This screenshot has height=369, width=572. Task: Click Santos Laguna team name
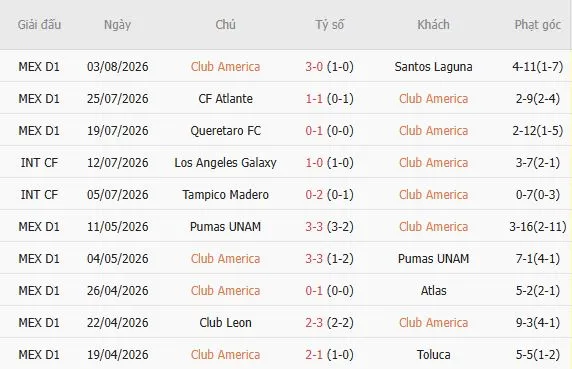(433, 67)
